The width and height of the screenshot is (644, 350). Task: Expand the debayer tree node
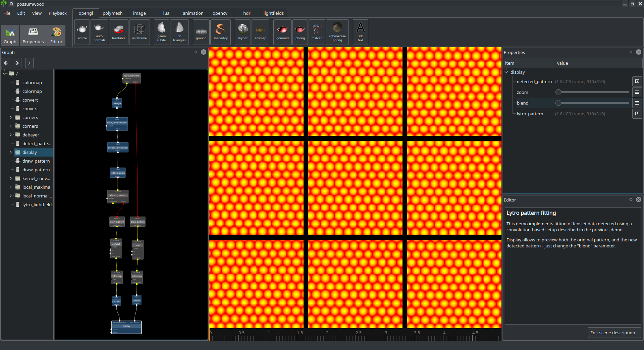click(x=11, y=135)
